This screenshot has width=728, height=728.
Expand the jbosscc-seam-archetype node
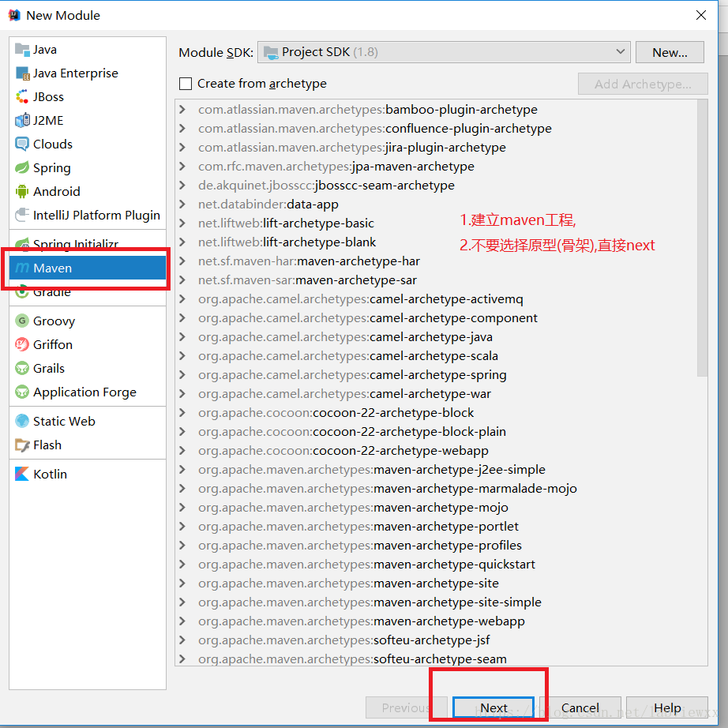point(182,186)
